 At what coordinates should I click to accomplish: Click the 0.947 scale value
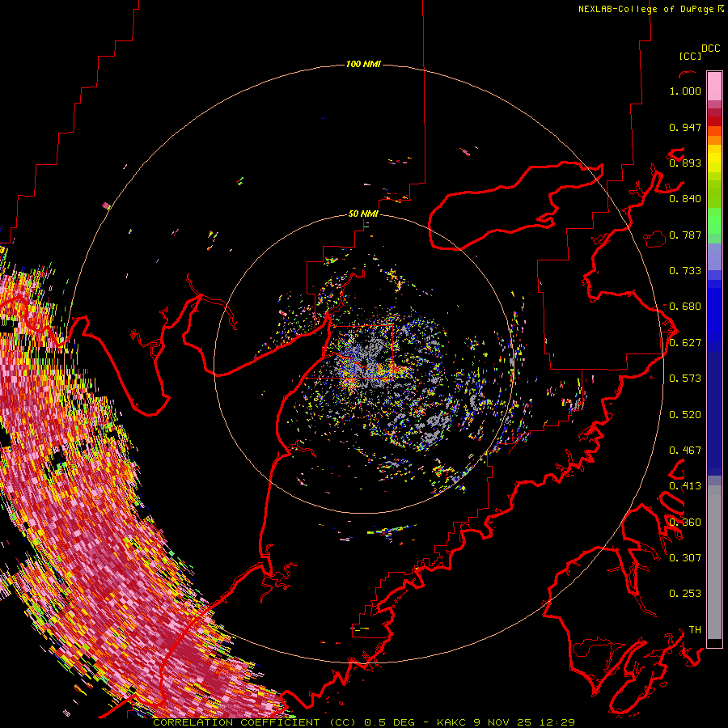coord(685,127)
